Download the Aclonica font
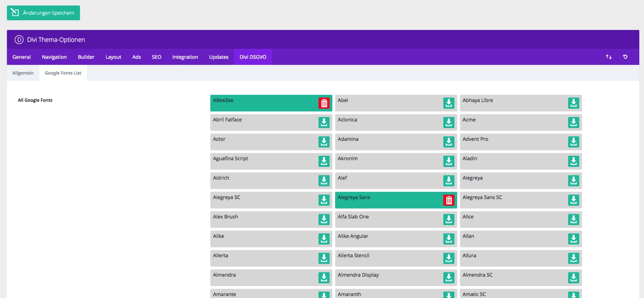This screenshot has width=644, height=298. point(449,123)
